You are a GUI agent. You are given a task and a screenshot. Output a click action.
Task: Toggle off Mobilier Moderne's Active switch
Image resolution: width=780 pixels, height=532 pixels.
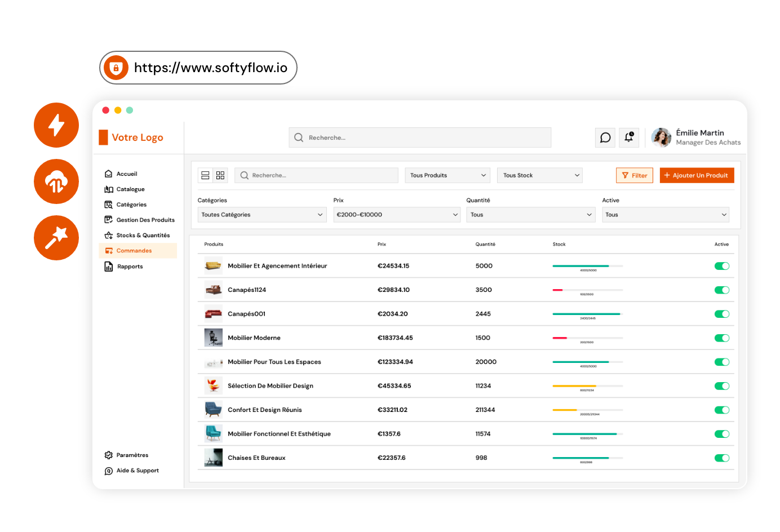pyautogui.click(x=722, y=338)
